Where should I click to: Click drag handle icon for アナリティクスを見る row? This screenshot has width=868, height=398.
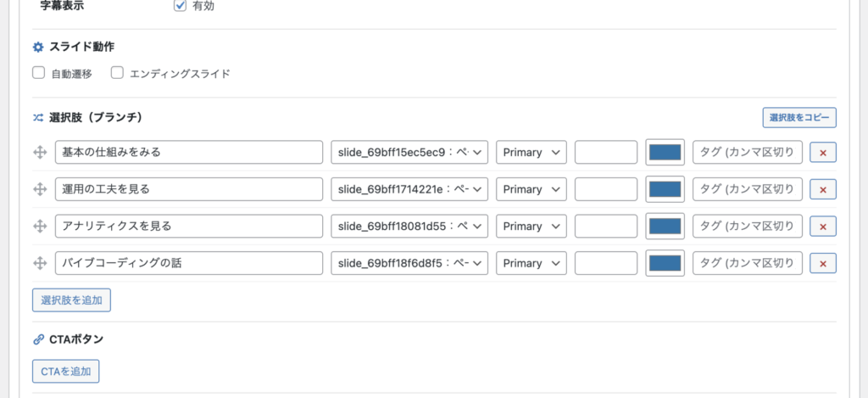click(39, 227)
